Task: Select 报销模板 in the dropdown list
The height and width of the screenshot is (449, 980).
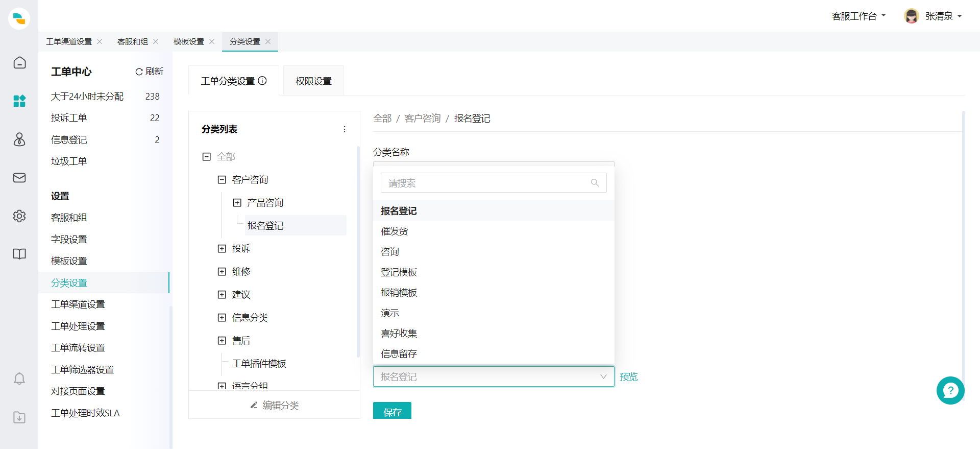Action: pos(494,292)
